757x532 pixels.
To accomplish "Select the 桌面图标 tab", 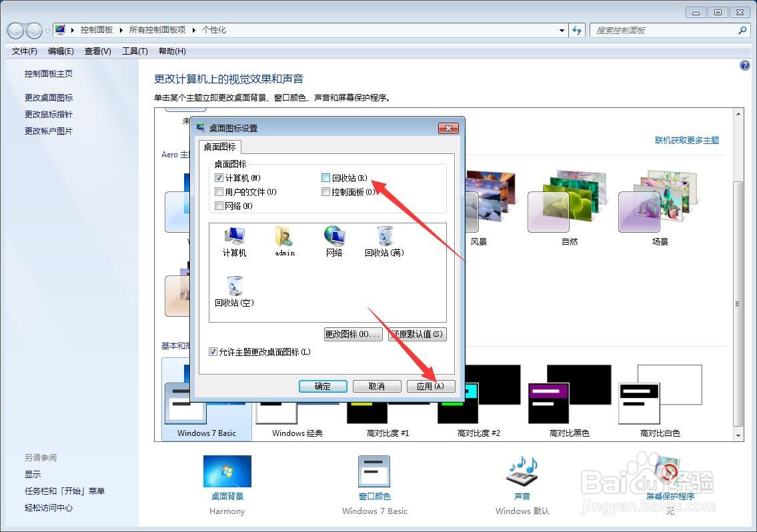I will pos(220,147).
